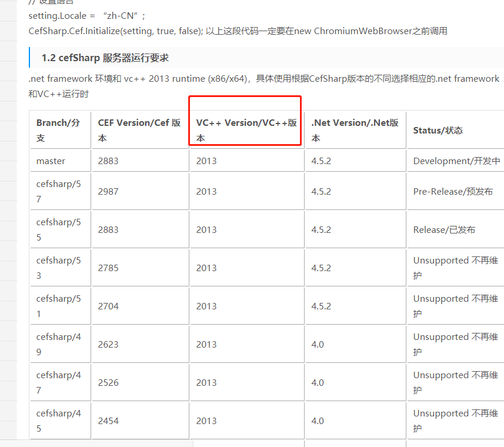
Task: Click CEF version 2883 in master row
Action: click(140, 161)
